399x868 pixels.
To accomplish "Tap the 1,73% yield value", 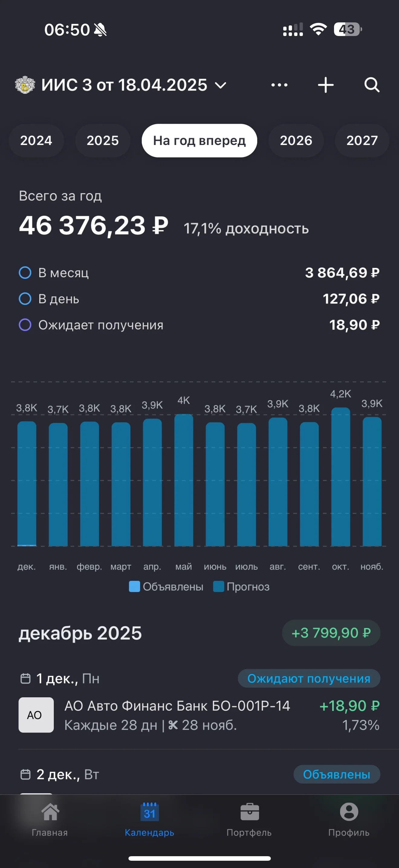I will tap(361, 725).
